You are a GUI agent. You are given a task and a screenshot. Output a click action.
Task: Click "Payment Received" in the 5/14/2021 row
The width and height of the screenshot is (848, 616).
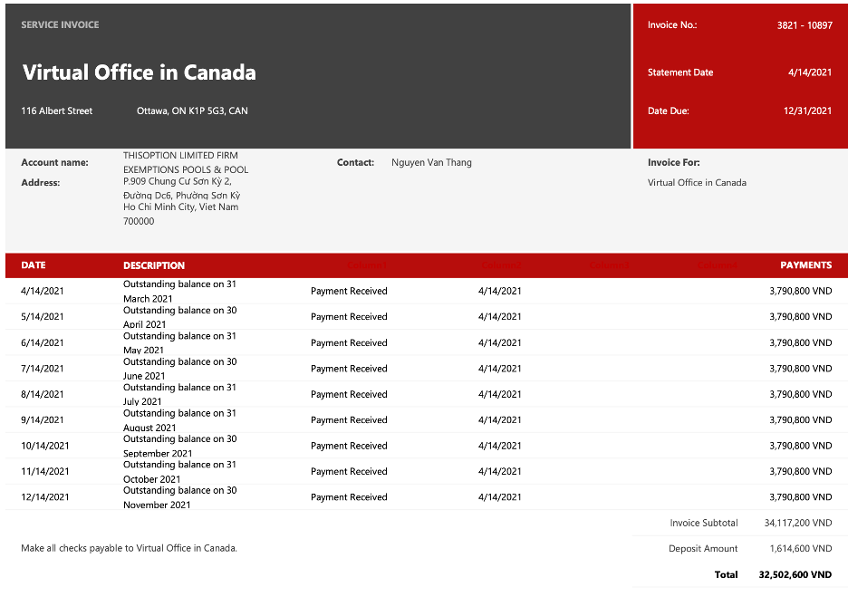tap(349, 317)
